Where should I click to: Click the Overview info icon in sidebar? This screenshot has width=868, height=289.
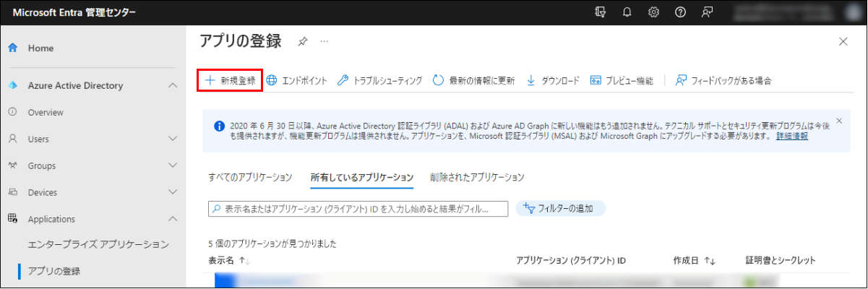pyautogui.click(x=12, y=112)
